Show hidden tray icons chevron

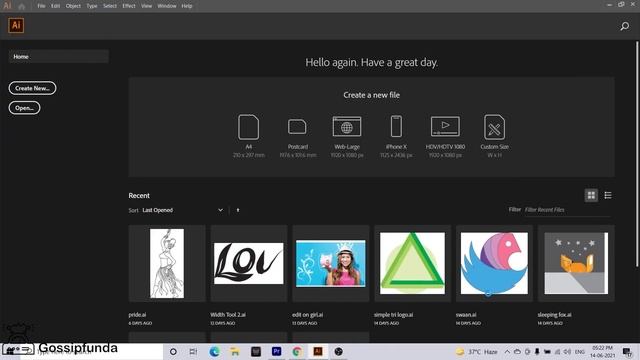(x=507, y=351)
